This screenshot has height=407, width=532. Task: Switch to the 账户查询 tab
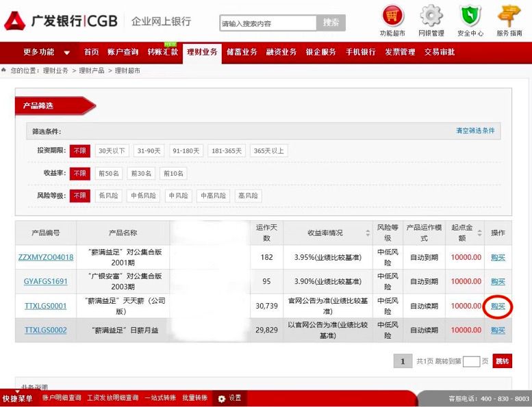(123, 52)
